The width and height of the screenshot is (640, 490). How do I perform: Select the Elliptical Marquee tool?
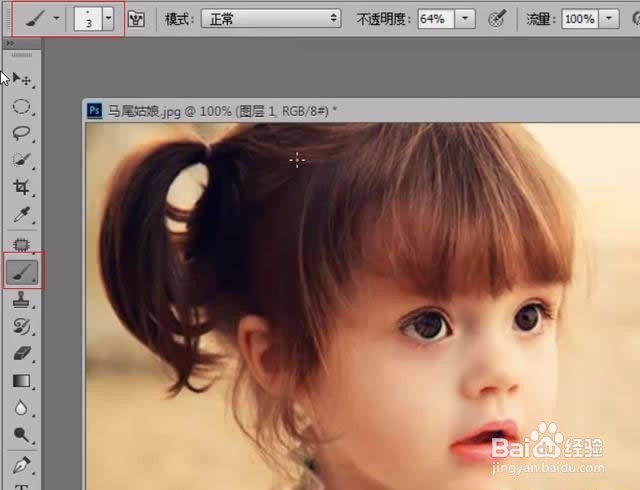pyautogui.click(x=21, y=107)
